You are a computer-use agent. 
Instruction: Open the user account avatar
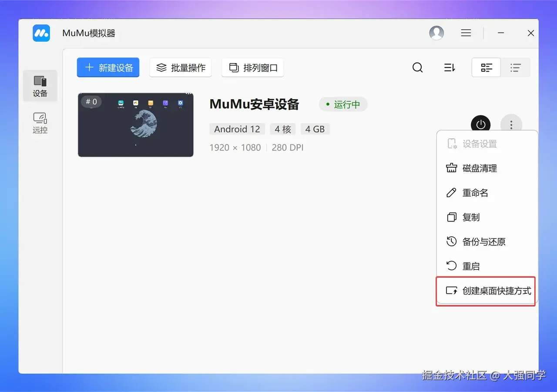(436, 33)
